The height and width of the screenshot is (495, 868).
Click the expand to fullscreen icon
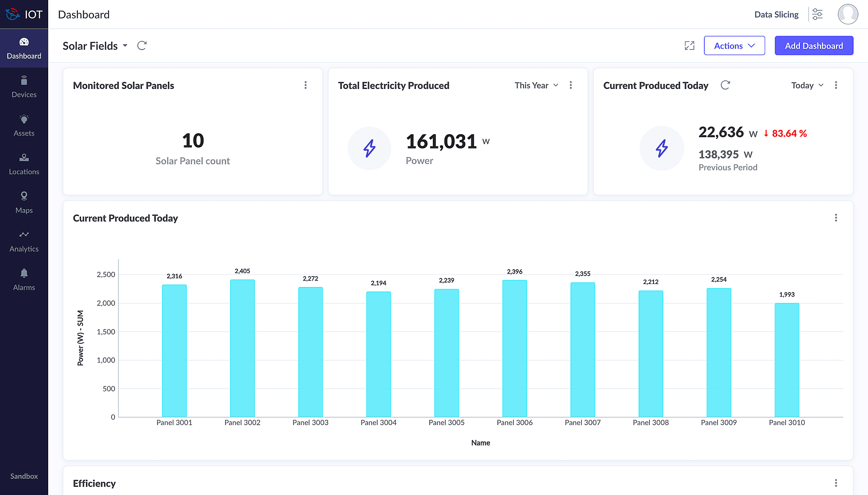click(x=689, y=46)
